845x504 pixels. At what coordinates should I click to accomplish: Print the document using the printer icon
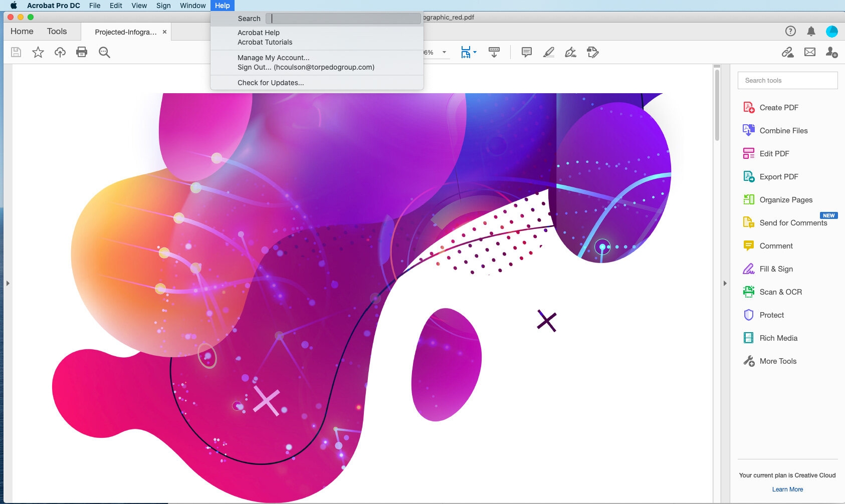(82, 52)
